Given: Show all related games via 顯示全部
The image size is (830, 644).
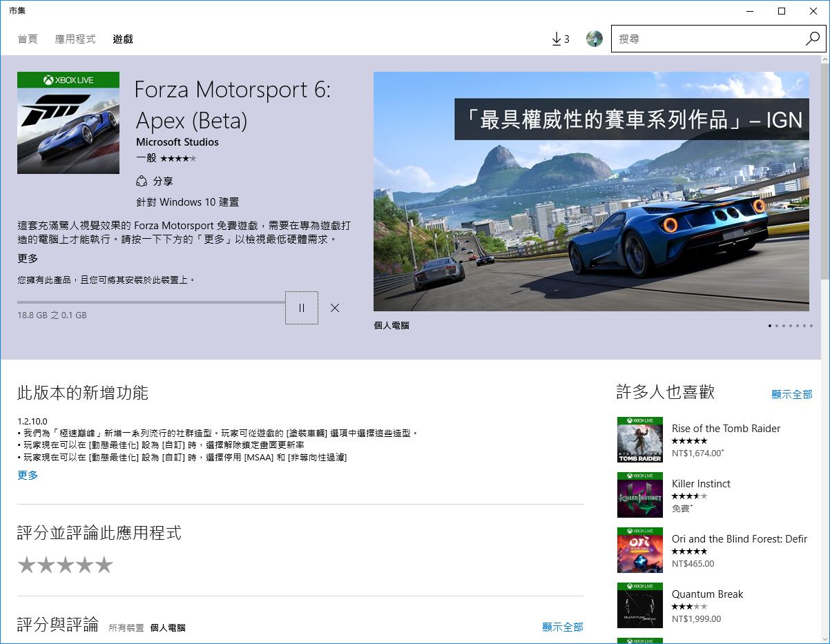Looking at the screenshot, I should point(791,394).
